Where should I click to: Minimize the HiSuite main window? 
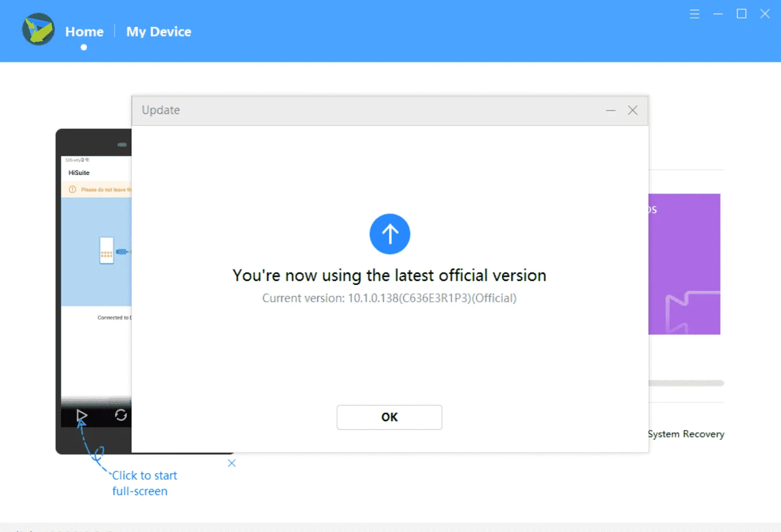coord(718,14)
